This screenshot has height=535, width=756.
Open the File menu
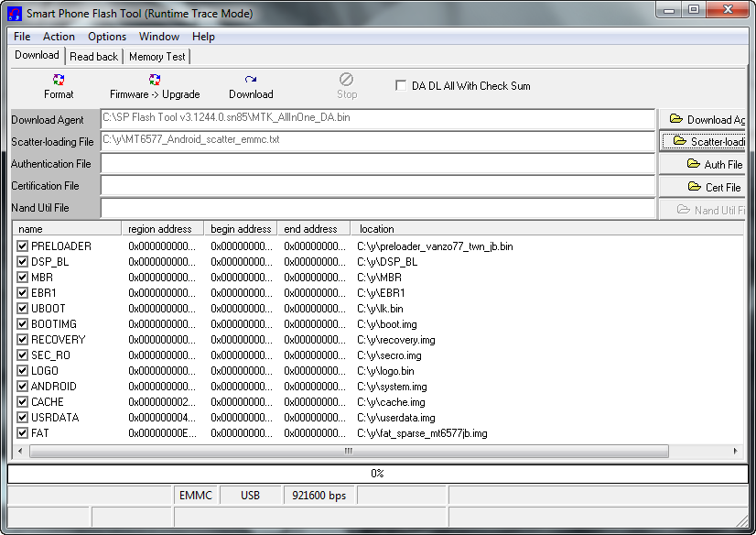pos(22,37)
